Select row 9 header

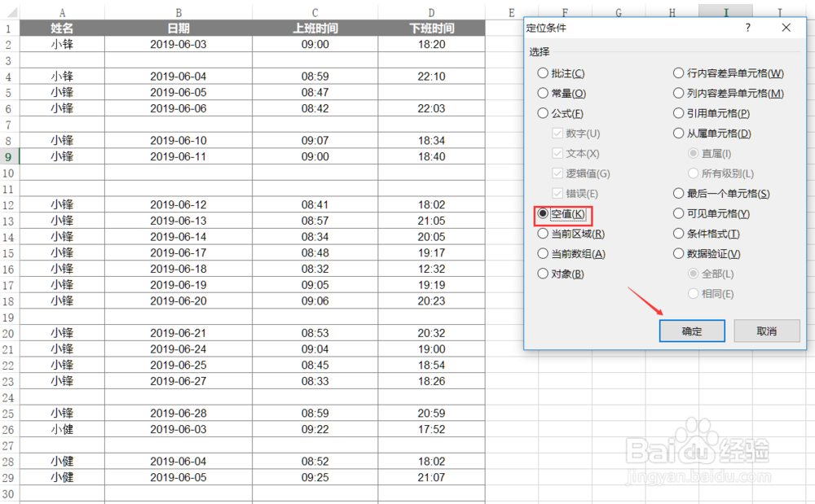(x=9, y=157)
